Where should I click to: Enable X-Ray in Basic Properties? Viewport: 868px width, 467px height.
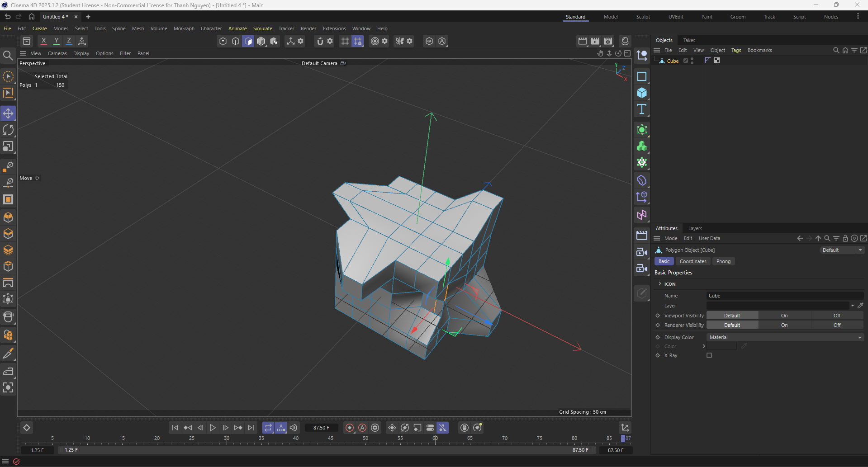click(709, 356)
